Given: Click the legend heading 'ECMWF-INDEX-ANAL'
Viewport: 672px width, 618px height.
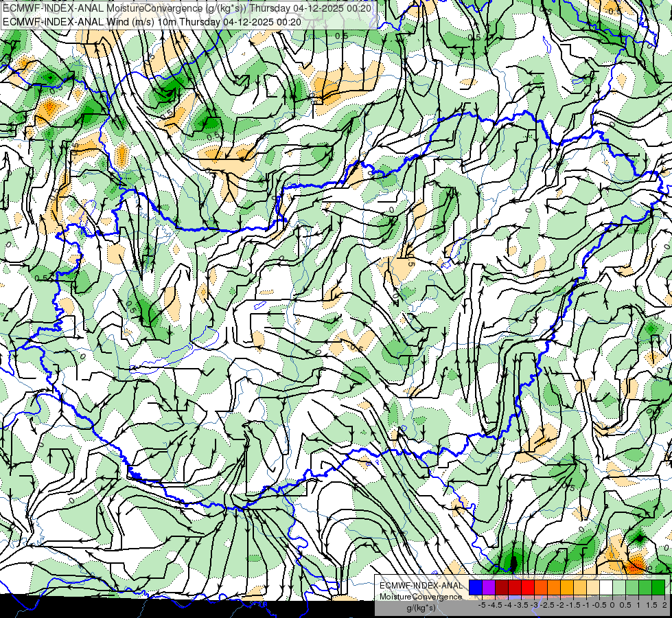Looking at the screenshot, I should click(x=421, y=586).
